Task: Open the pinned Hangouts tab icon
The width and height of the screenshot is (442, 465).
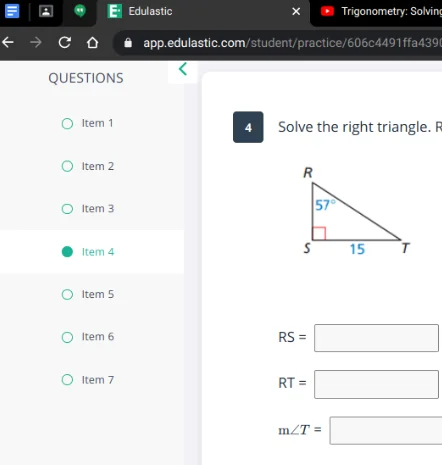Action: click(x=80, y=11)
